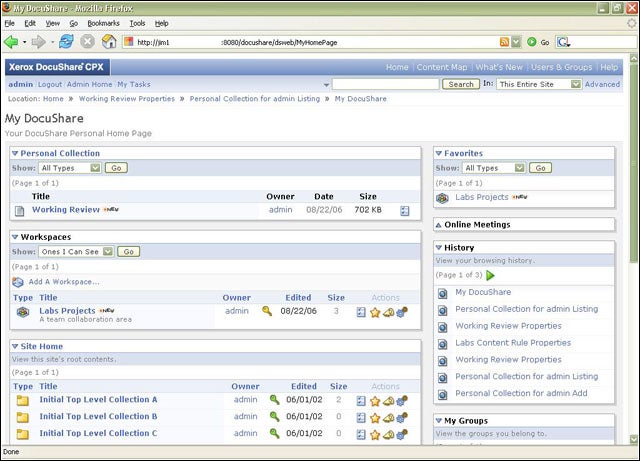Viewport: 640px width, 461px height.
Task: Open Labs Content Rule Properties history link
Action: pos(513,343)
